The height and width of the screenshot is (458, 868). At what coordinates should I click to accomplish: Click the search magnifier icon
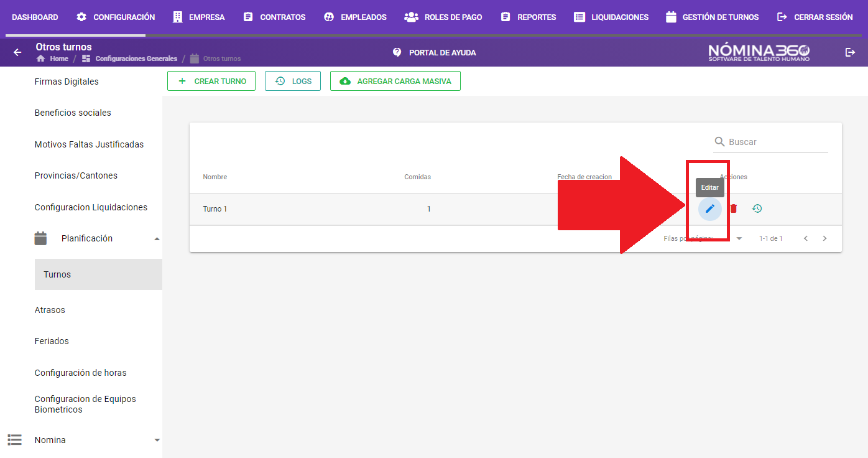click(x=720, y=142)
